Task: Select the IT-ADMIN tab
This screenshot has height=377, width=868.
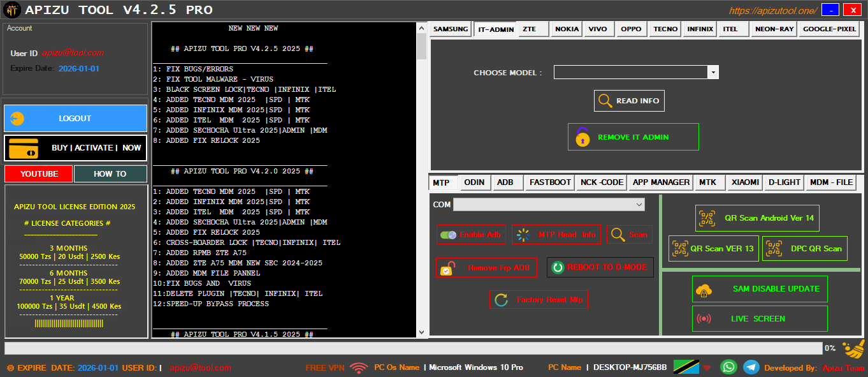Action: 495,29
